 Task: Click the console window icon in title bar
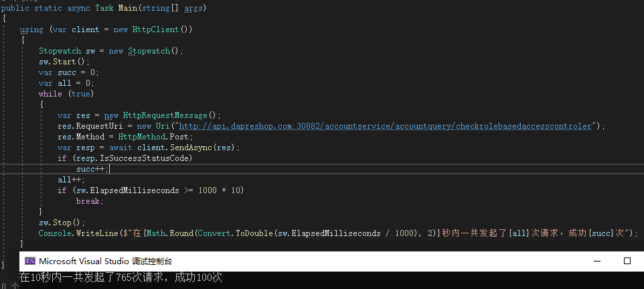coord(29,261)
